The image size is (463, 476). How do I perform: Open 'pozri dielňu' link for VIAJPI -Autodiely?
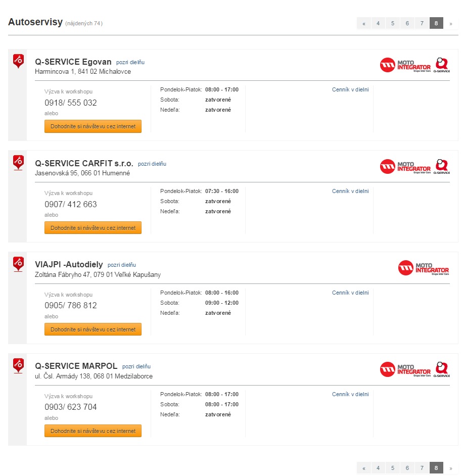[122, 265]
